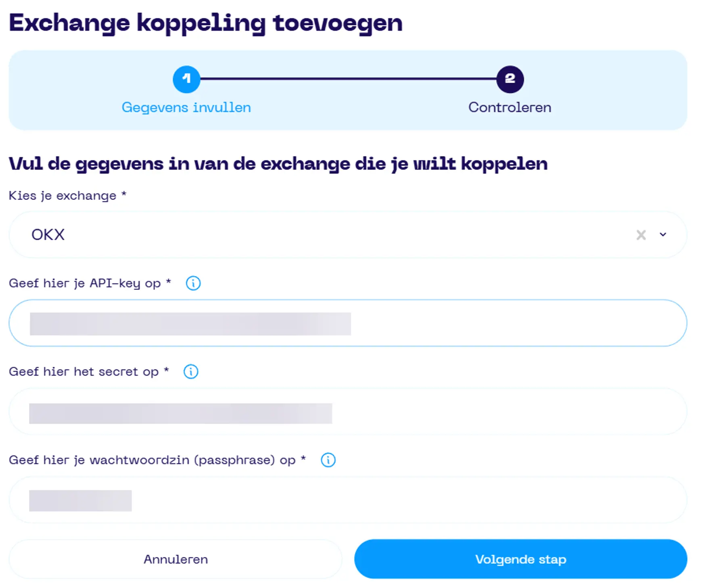The height and width of the screenshot is (588, 702).
Task: Click the progress line between the steps
Action: pyautogui.click(x=348, y=79)
